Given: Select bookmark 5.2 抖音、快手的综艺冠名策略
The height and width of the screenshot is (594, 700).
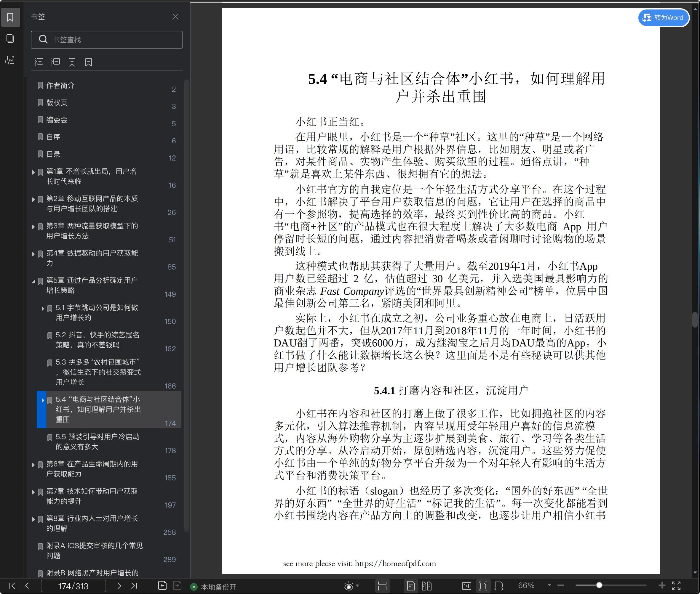Looking at the screenshot, I should [x=98, y=340].
